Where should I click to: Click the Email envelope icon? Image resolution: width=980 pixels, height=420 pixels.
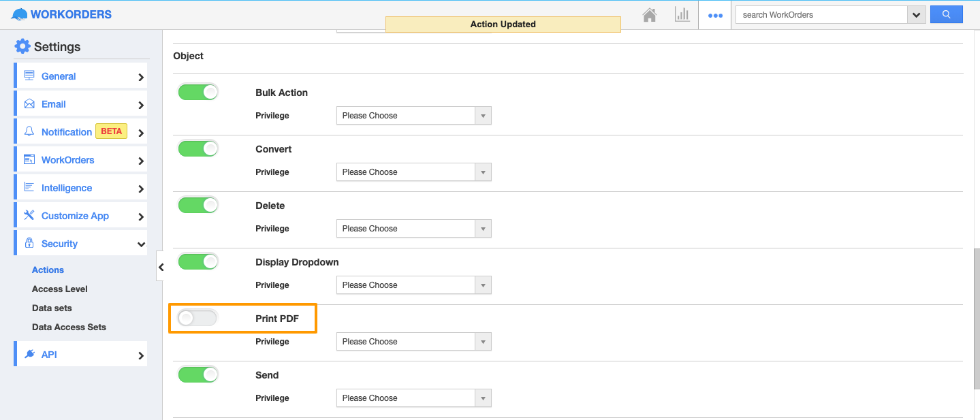pyautogui.click(x=29, y=104)
